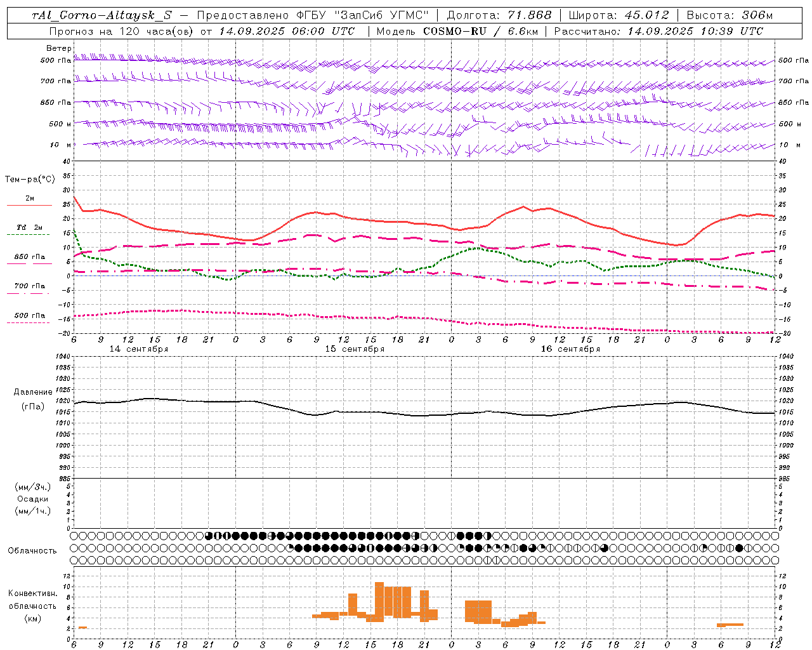Click the right 10 м wind level label
The image size is (812, 650).
pos(789,145)
